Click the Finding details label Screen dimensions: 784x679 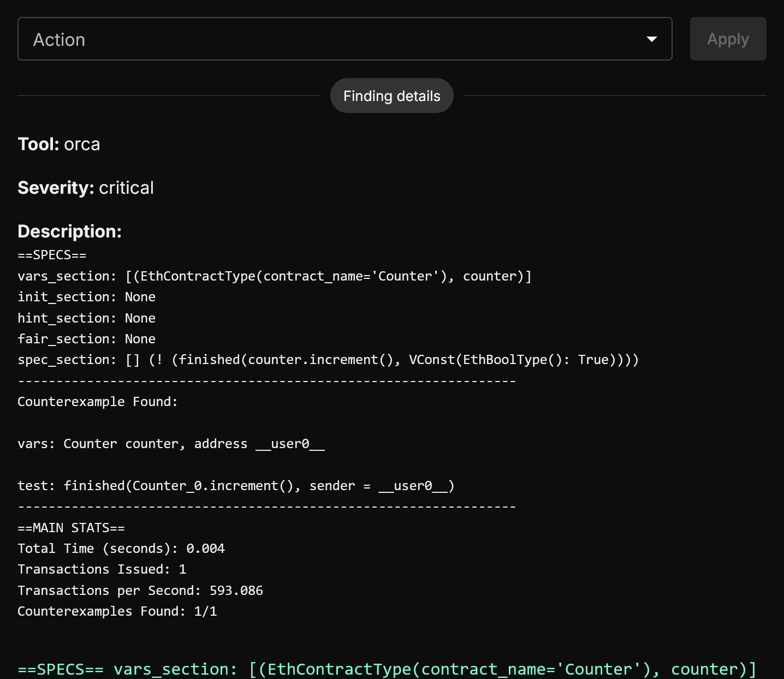[391, 96]
